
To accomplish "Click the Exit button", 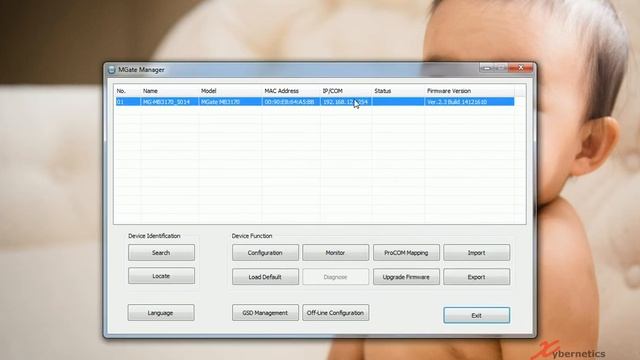I will pyautogui.click(x=477, y=316).
